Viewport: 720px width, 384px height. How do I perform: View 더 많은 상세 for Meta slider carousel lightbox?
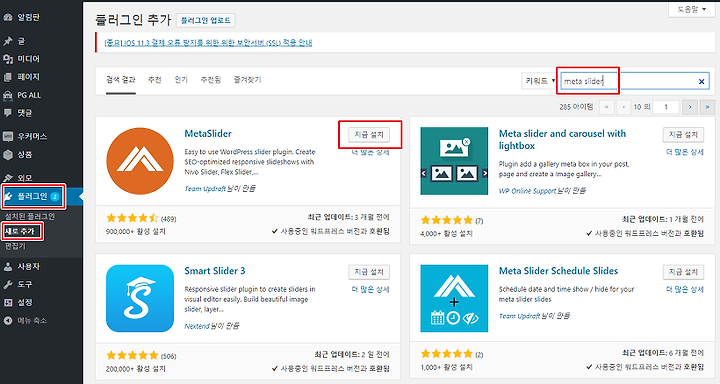pos(685,152)
